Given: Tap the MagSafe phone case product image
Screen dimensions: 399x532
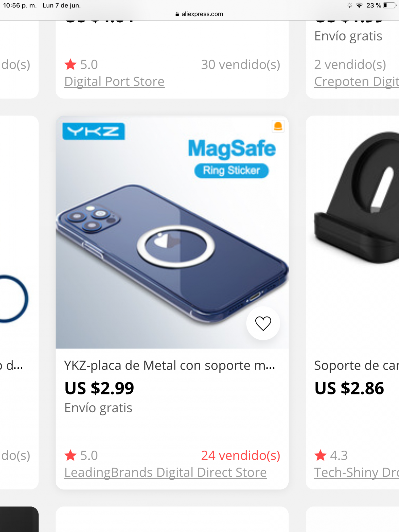Looking at the screenshot, I should point(172,232).
